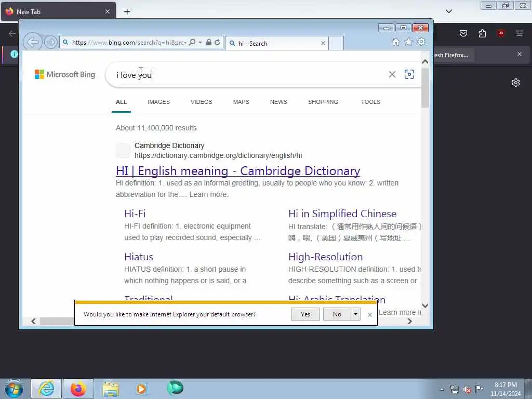532x399 pixels.
Task: Click the IE Home icon
Action: tap(395, 42)
